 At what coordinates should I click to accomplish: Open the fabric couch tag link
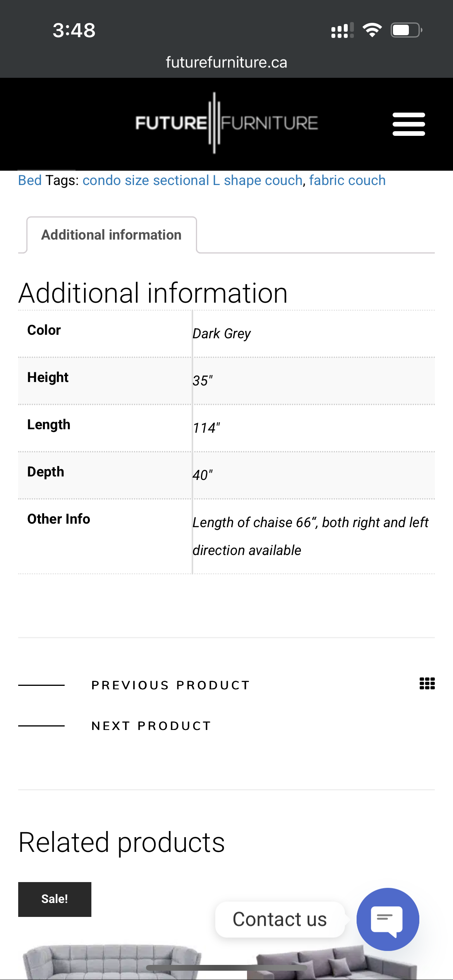click(x=347, y=180)
